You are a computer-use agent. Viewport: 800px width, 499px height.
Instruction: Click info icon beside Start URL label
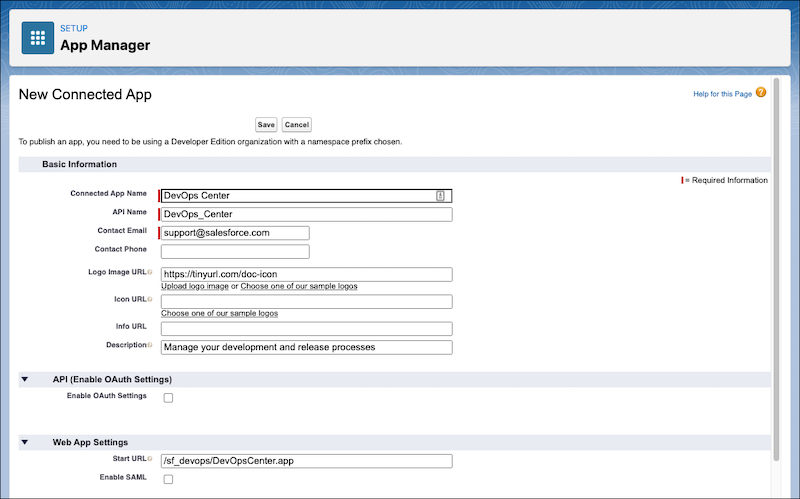click(150, 459)
